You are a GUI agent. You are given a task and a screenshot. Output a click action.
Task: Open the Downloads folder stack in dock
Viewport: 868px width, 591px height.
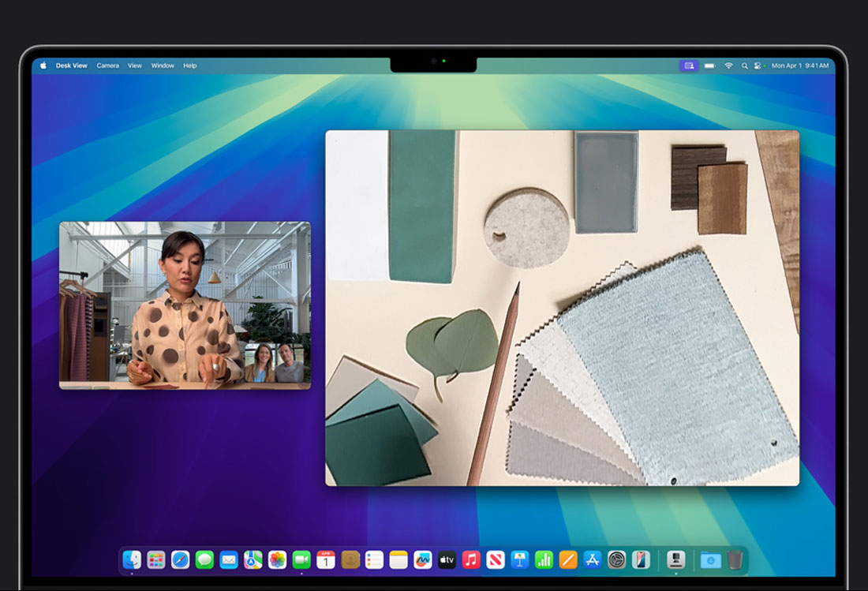click(x=710, y=559)
